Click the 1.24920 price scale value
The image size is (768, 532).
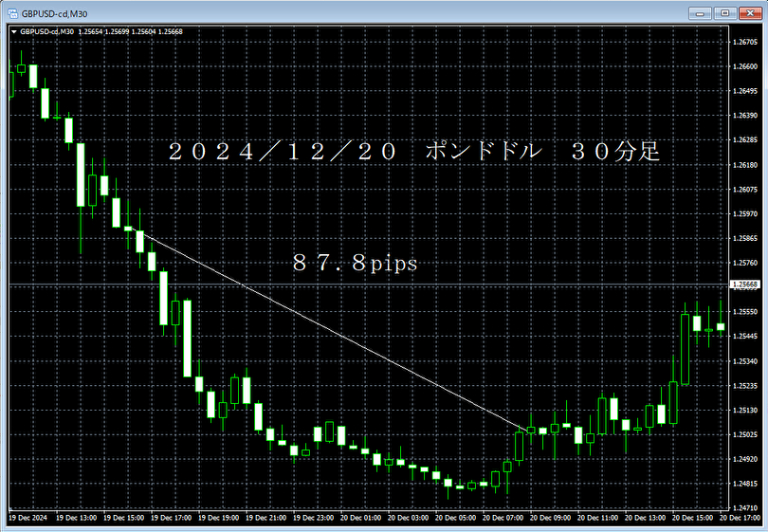(x=745, y=460)
